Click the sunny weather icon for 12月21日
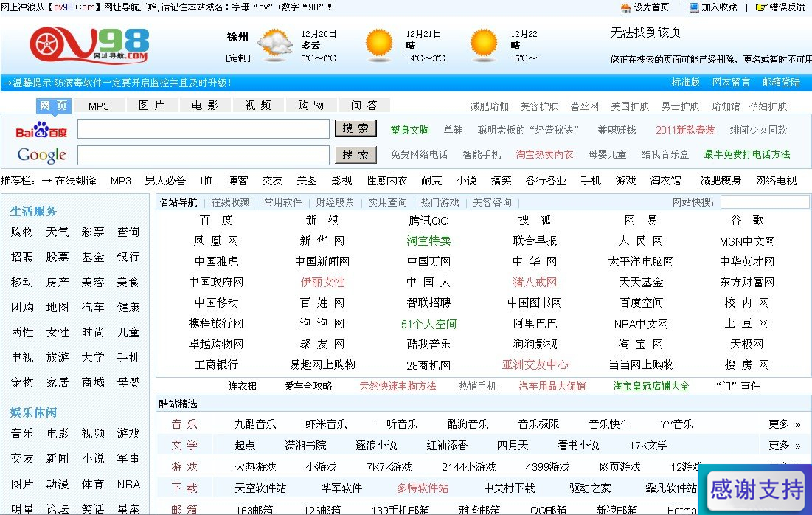812x515 pixels. click(379, 44)
